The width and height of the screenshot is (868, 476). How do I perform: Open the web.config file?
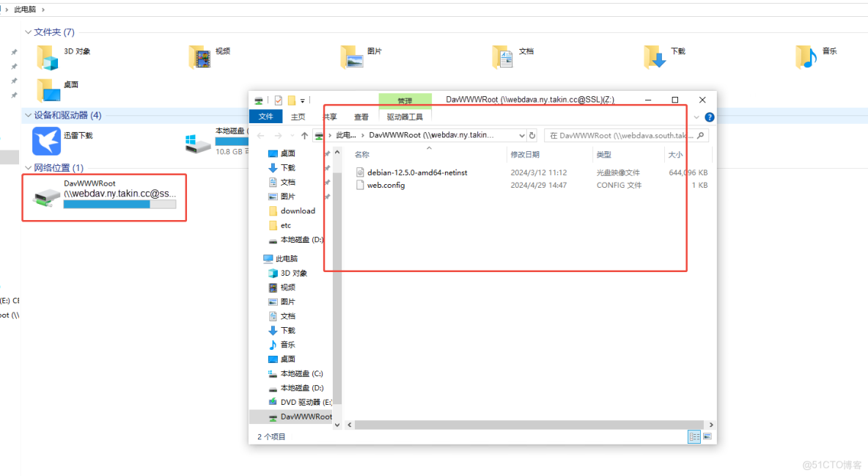[x=388, y=185]
